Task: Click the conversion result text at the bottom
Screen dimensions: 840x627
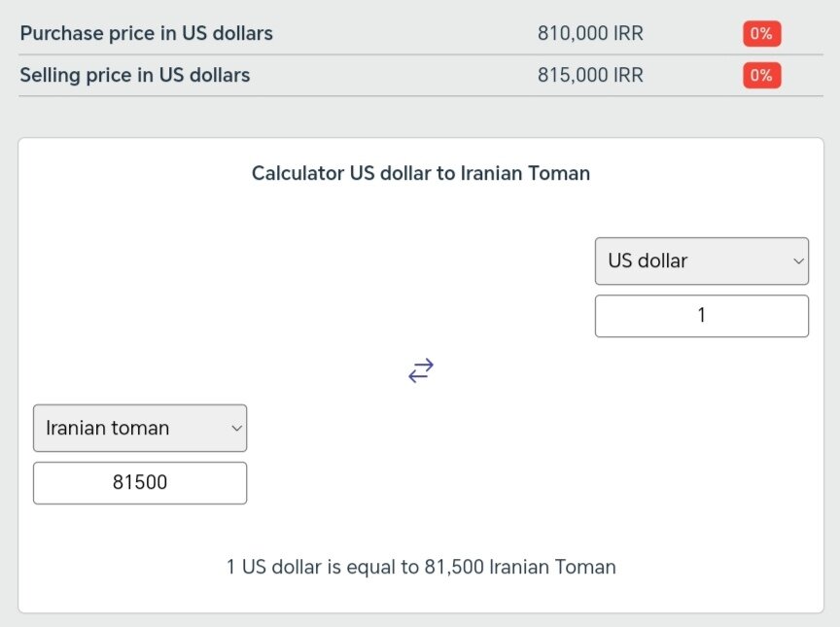Action: [420, 567]
